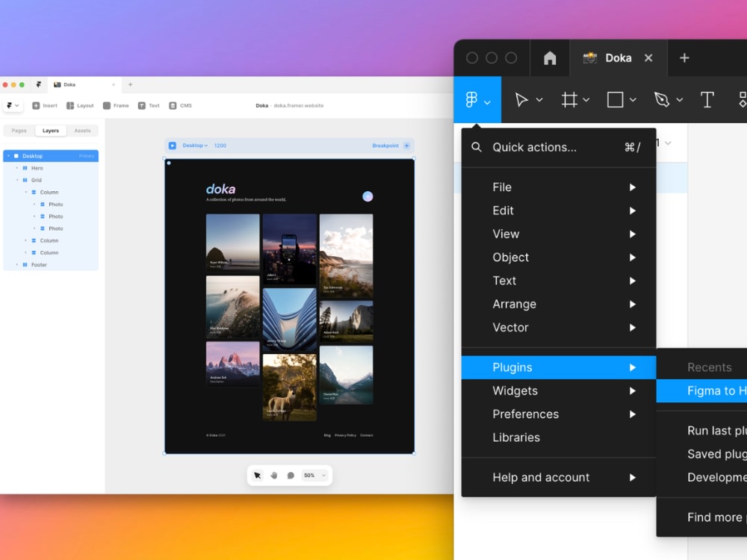
Task: Select the Rectangle shape tool in Figma
Action: (615, 99)
